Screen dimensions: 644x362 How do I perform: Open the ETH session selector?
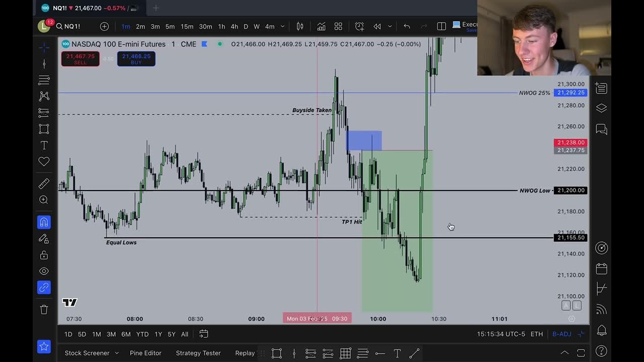pyautogui.click(x=537, y=334)
